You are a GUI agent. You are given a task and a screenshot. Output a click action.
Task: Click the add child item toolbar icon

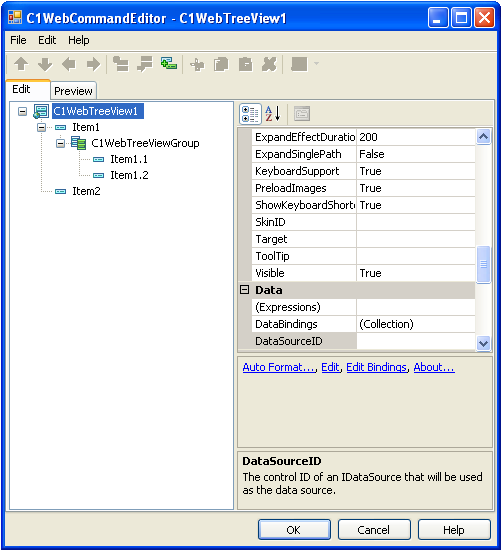tap(145, 64)
